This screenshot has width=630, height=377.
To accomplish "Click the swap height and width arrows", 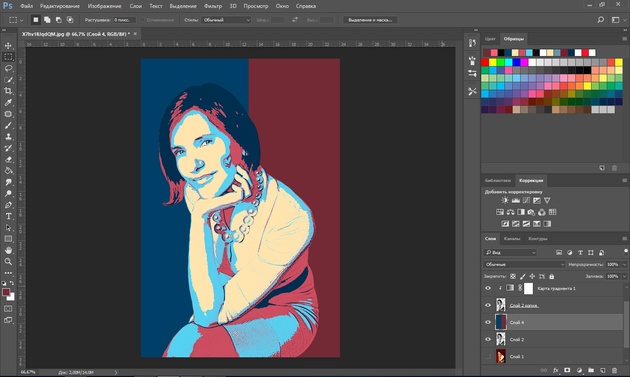I will pyautogui.click(x=295, y=20).
